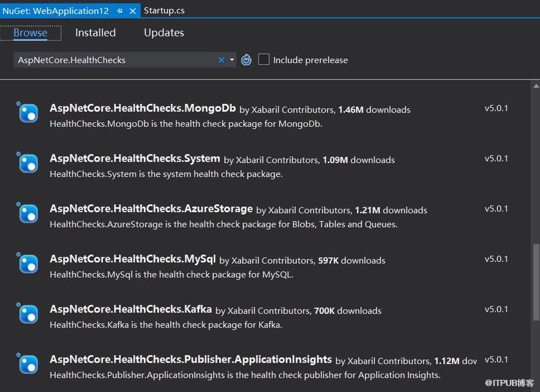540x392 pixels.
Task: Click the HealthChecks.System package icon
Action: pos(27,163)
